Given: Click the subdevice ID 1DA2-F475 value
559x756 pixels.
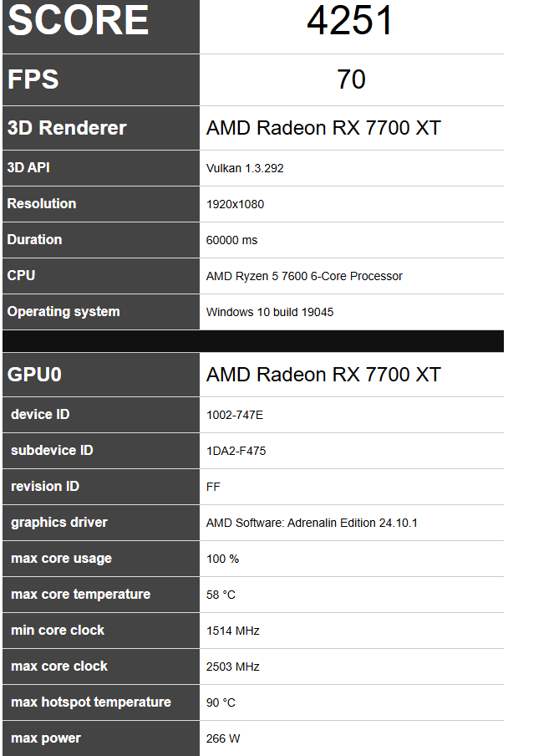Looking at the screenshot, I should [236, 452].
